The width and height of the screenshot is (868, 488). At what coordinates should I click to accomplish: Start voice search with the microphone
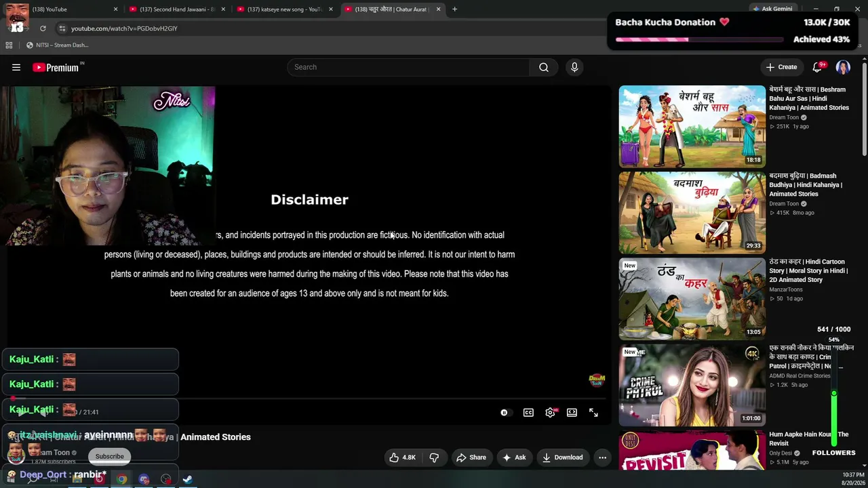click(574, 67)
